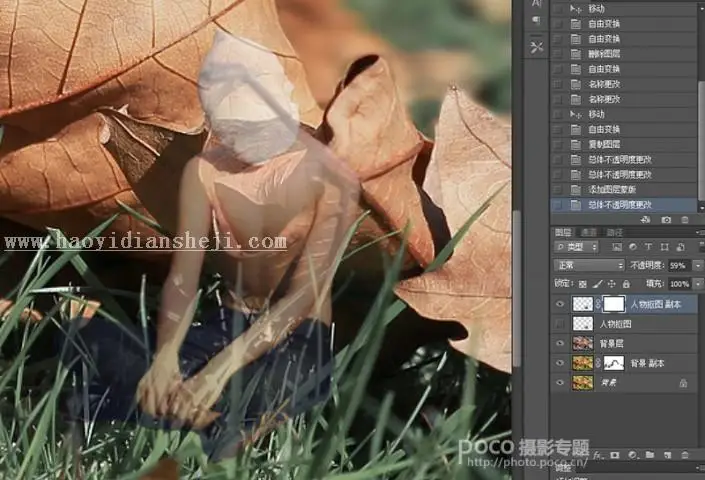Image resolution: width=705 pixels, height=480 pixels.
Task: Filter layers by type layers (T) icon
Action: click(x=648, y=247)
